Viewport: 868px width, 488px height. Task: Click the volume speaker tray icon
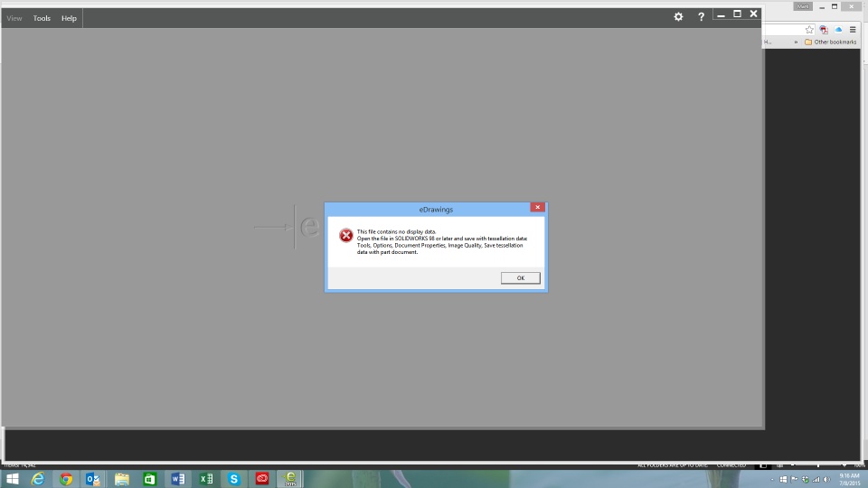pos(826,479)
